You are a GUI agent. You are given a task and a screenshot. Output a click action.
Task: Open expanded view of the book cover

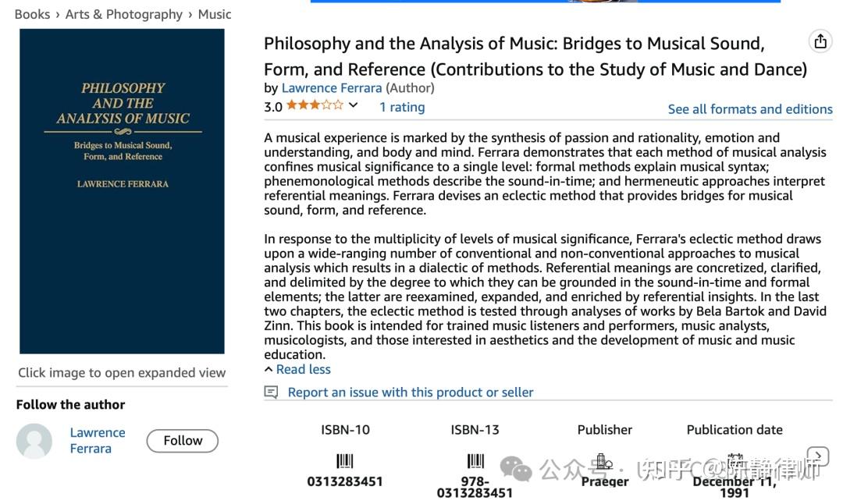(122, 191)
